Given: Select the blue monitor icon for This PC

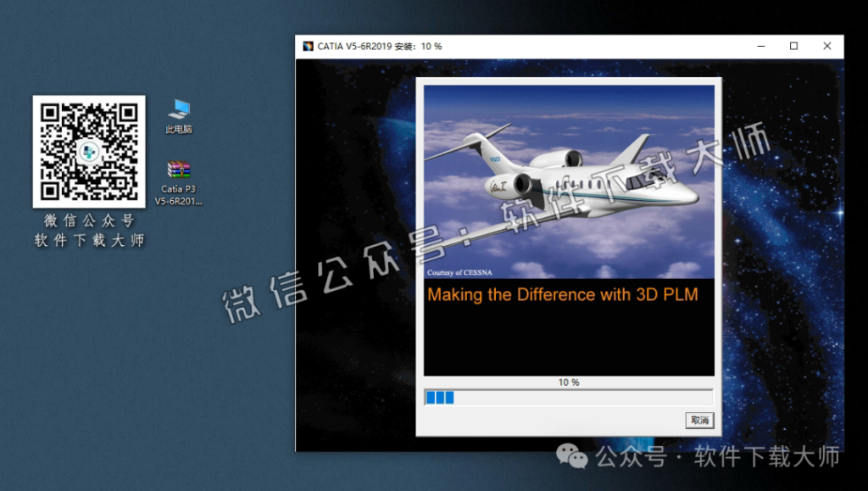Looking at the screenshot, I should tap(179, 111).
